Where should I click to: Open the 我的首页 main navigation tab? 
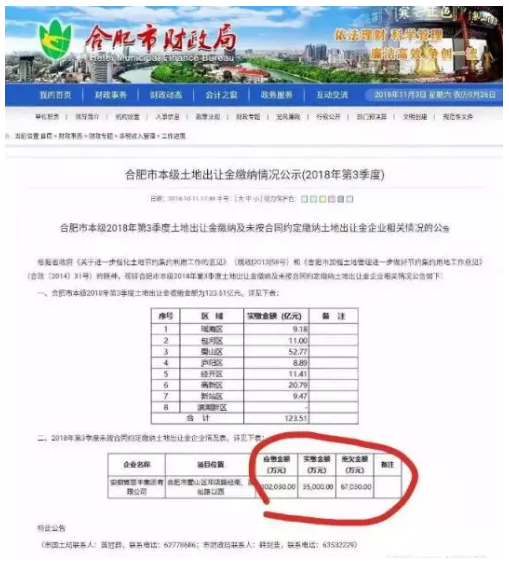pos(55,95)
